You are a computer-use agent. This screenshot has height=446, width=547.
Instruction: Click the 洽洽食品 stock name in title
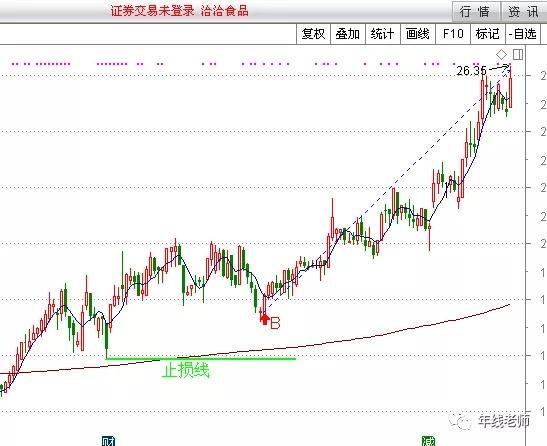[x=224, y=11]
